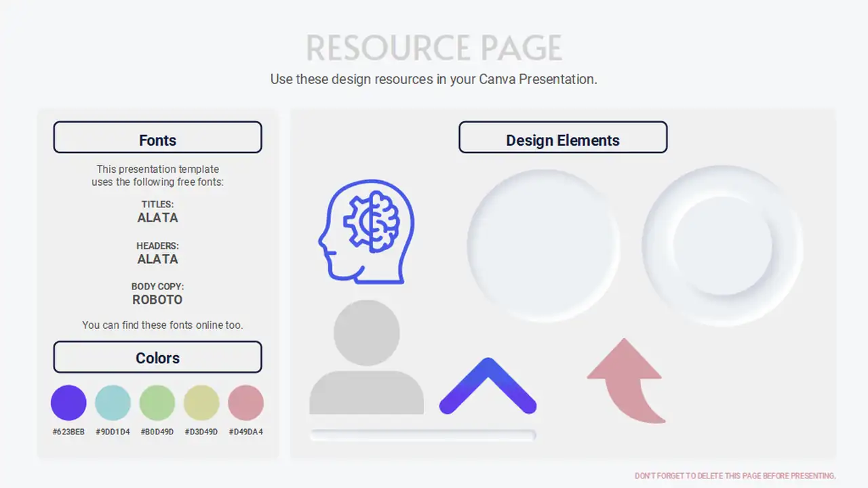
Task: Pick the yellow-green #D3D49D color swatch
Action: (201, 403)
